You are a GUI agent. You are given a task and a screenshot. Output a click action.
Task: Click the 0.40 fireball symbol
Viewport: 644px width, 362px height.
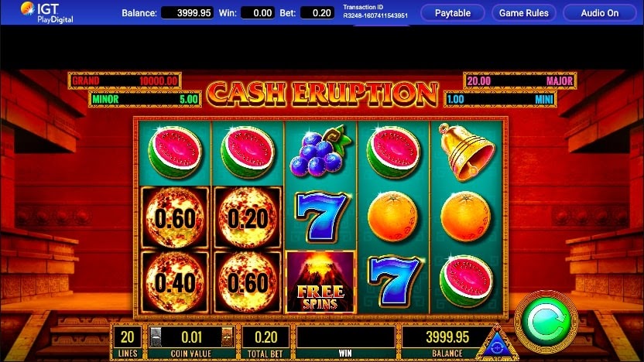(175, 282)
